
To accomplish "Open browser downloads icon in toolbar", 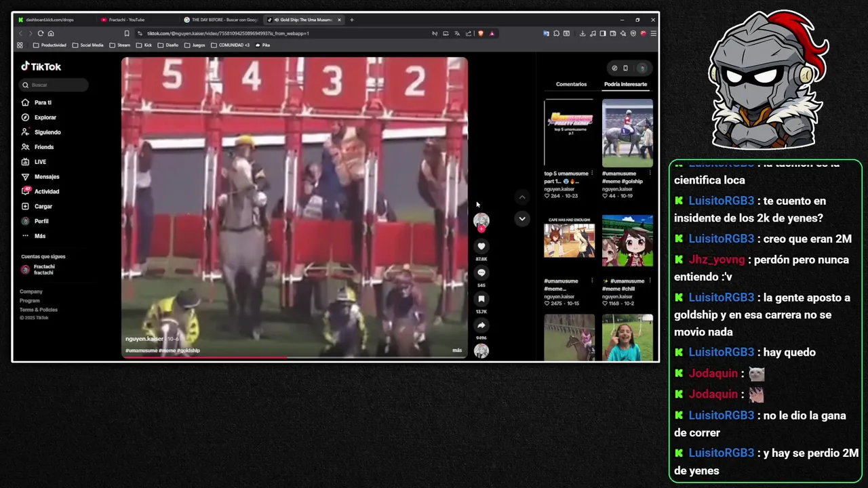I will (582, 33).
